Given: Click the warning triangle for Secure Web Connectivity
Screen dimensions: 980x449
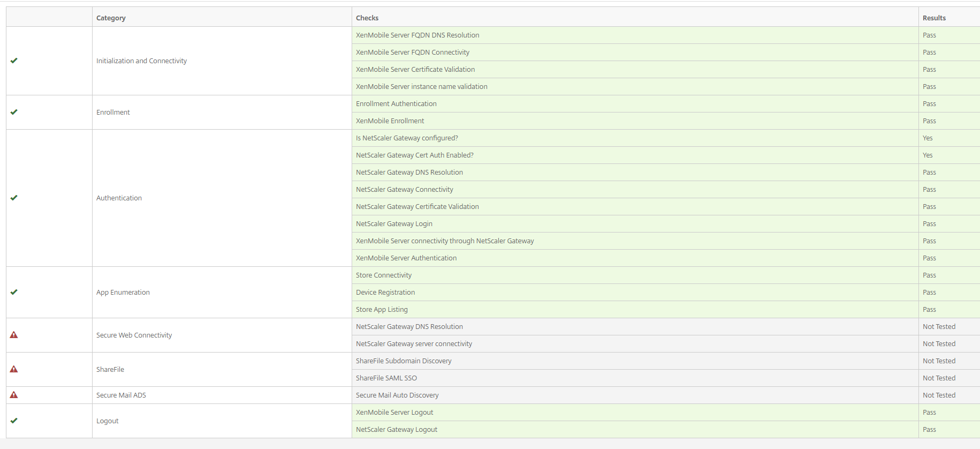Looking at the screenshot, I should coord(14,335).
